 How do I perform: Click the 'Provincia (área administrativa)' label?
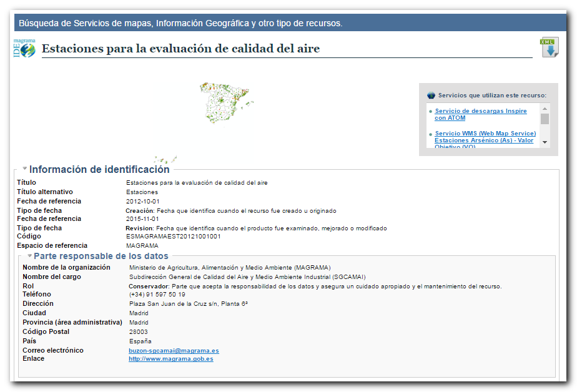pos(72,323)
